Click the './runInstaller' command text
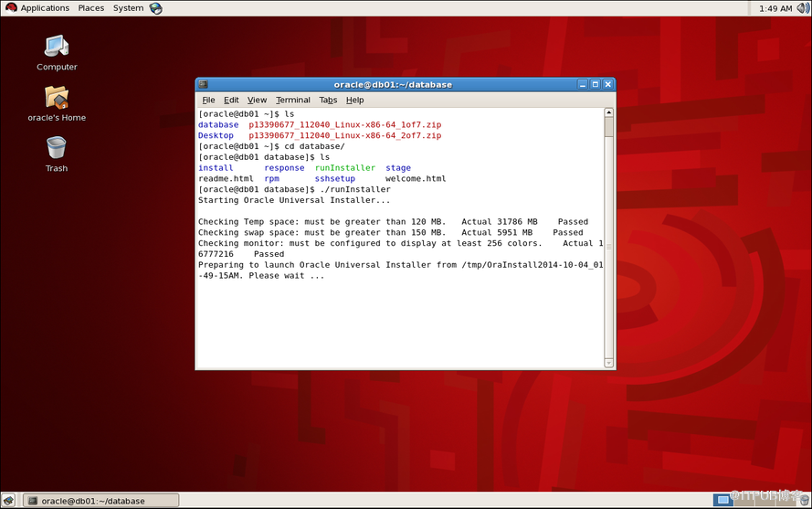The image size is (812, 509). [355, 190]
